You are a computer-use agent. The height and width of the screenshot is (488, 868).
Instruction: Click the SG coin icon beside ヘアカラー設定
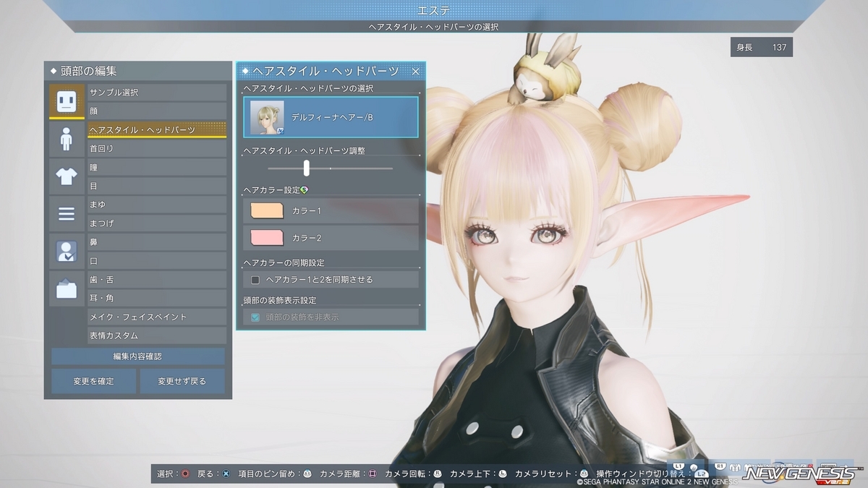pyautogui.click(x=305, y=189)
